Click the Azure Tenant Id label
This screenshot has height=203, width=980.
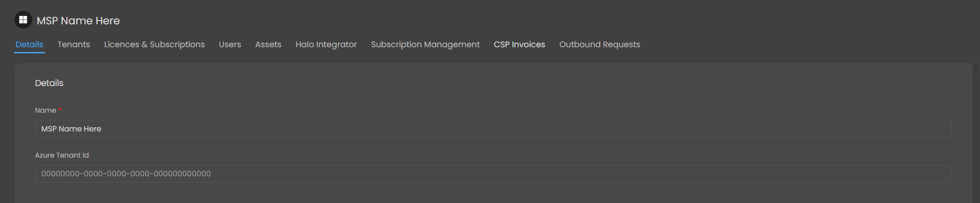point(62,155)
